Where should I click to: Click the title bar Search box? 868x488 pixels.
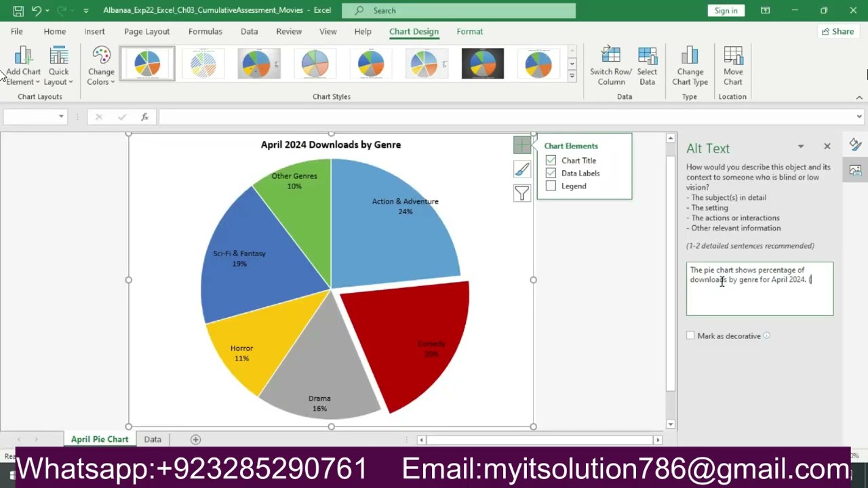pos(459,10)
